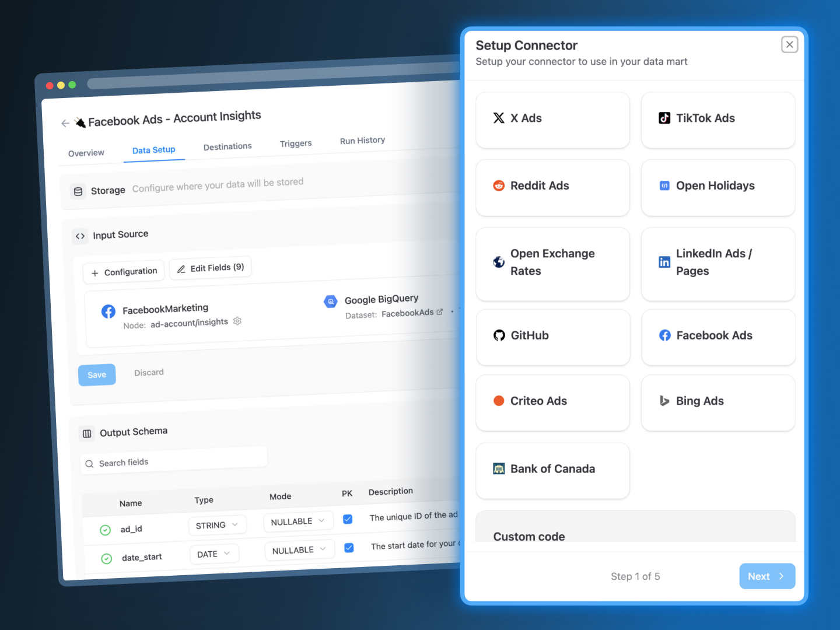Click the TikTok logo on the TikTok Ads card
The image size is (840, 630).
tap(664, 118)
